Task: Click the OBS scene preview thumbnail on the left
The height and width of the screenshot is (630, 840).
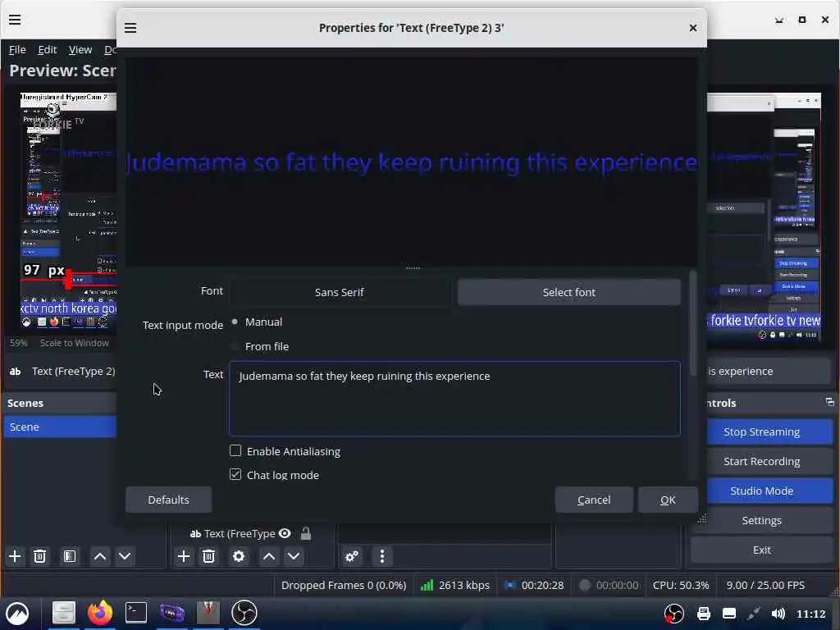Action: tap(68, 211)
